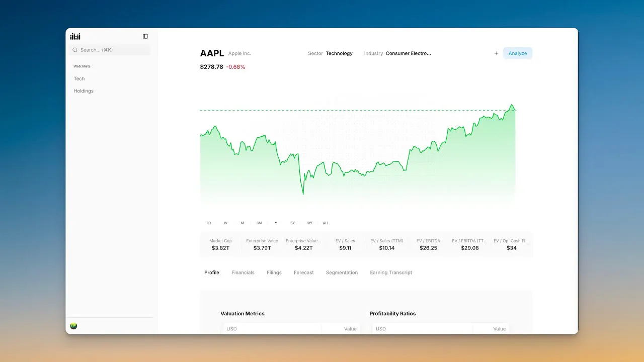
Task: Click the Valuation Metrics heading
Action: pyautogui.click(x=243, y=314)
